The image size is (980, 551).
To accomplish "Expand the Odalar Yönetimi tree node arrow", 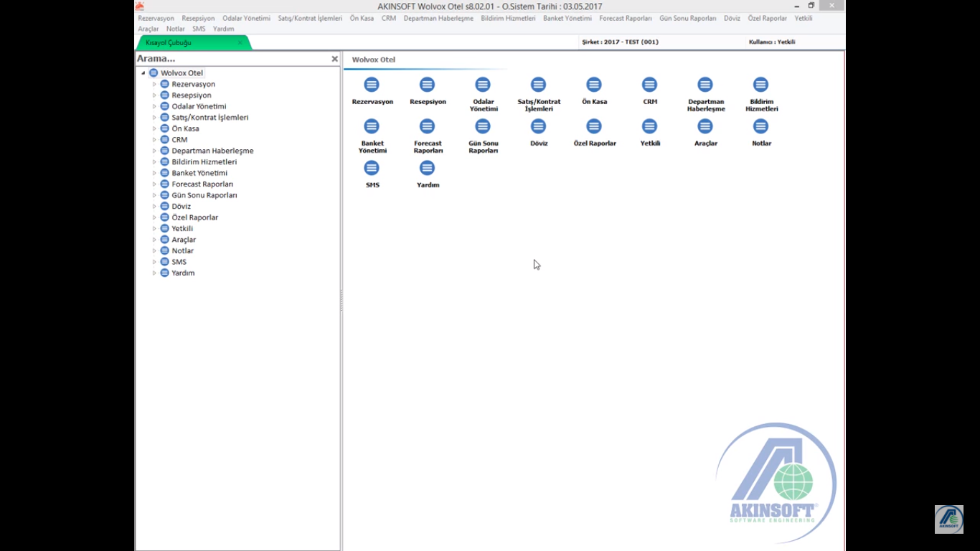I will 154,107.
